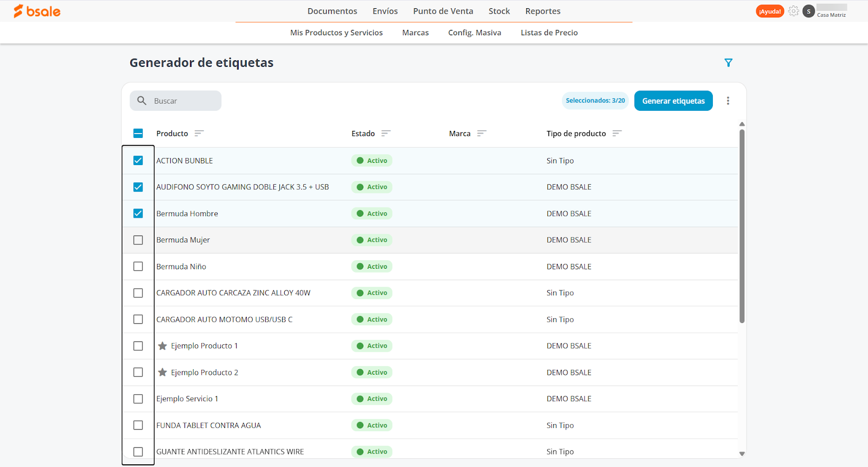This screenshot has height=467, width=868.
Task: Check the Ejemplo Producto 2 checkbox
Action: coord(138,372)
